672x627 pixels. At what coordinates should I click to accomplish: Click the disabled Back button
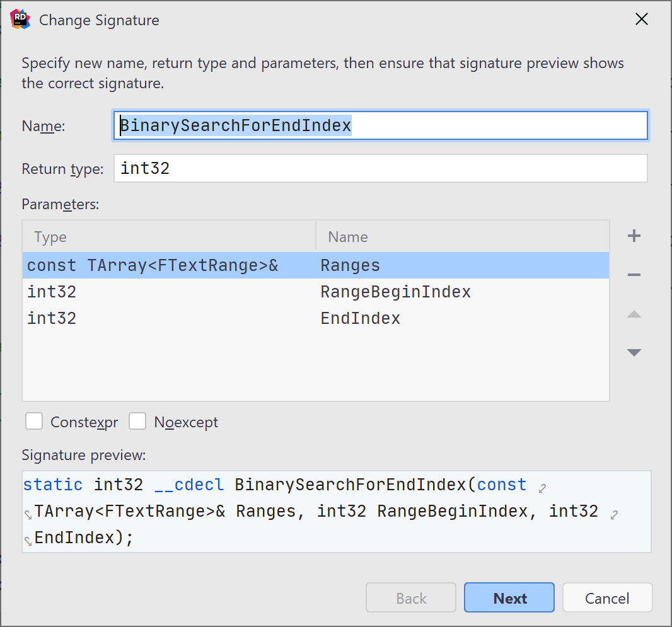tap(410, 597)
